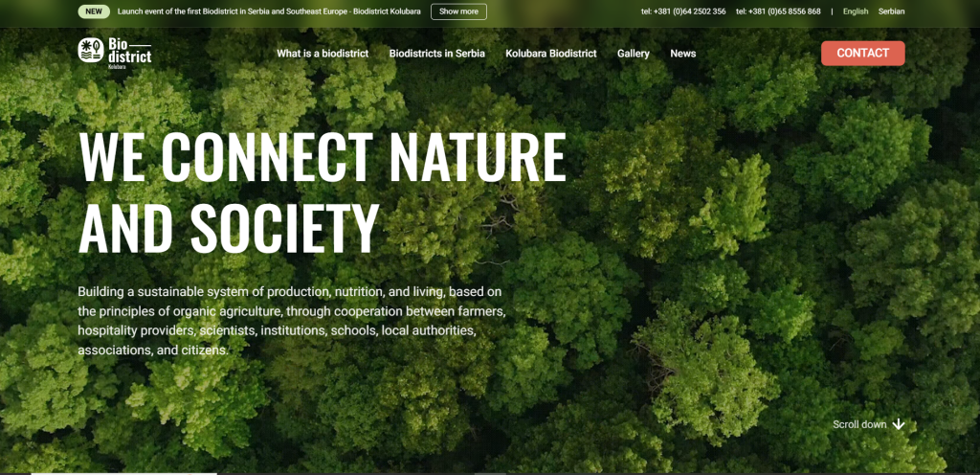The height and width of the screenshot is (475, 980).
Task: Click the Scroll down arrow icon
Action: [x=898, y=424]
